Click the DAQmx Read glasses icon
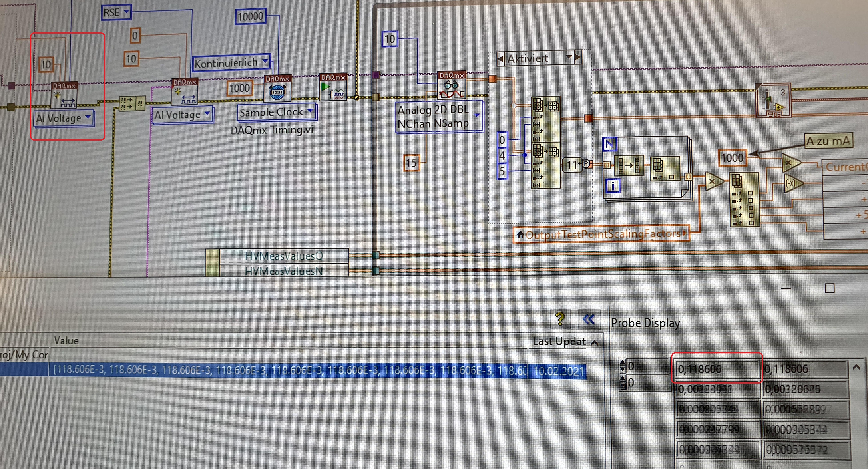This screenshot has width=868, height=469. tap(451, 86)
